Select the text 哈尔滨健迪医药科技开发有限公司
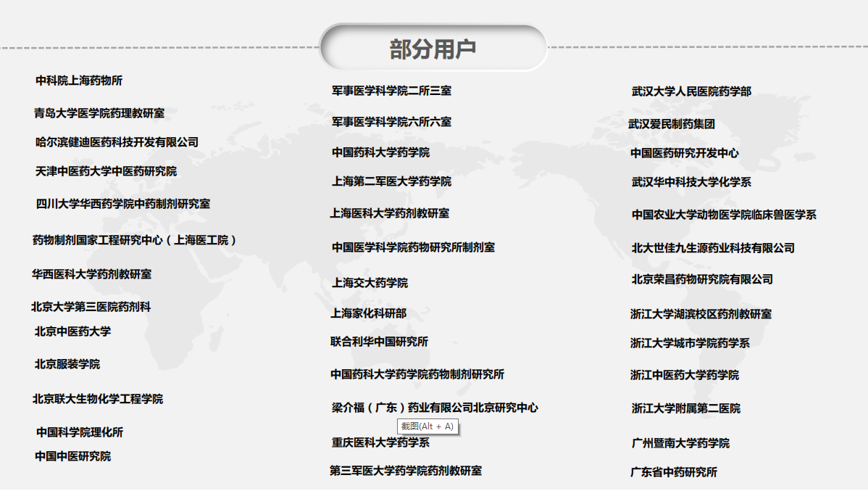Screen dimensions: 868x491 coord(117,142)
